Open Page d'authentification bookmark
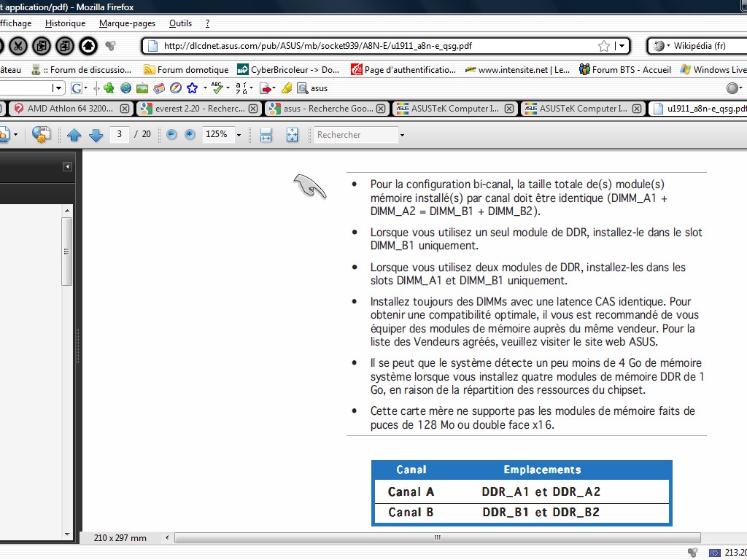The width and height of the screenshot is (747, 560). coord(403,70)
